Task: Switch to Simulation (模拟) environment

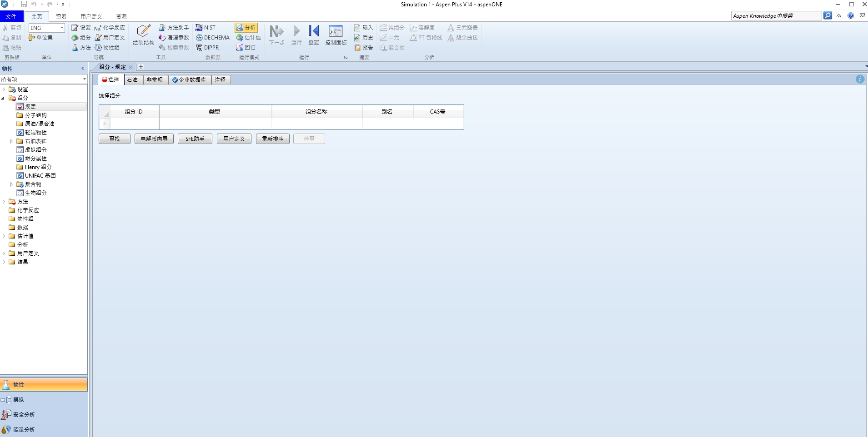Action: pyautogui.click(x=18, y=400)
